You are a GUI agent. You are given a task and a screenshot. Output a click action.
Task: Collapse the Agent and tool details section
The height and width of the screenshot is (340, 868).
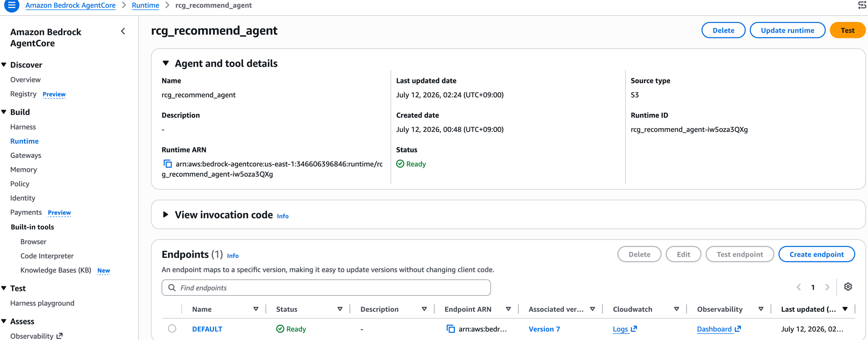(x=166, y=63)
